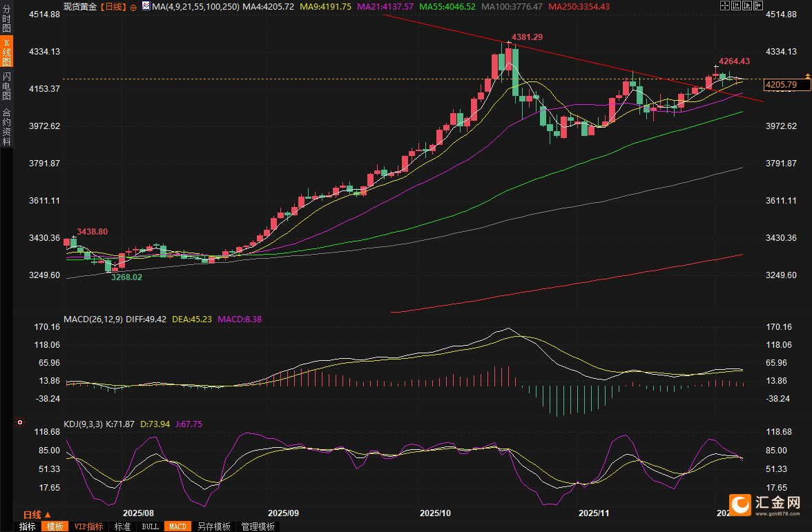The width and height of the screenshot is (812, 532).
Task: Open the VIP指标 indicators
Action: [x=88, y=526]
